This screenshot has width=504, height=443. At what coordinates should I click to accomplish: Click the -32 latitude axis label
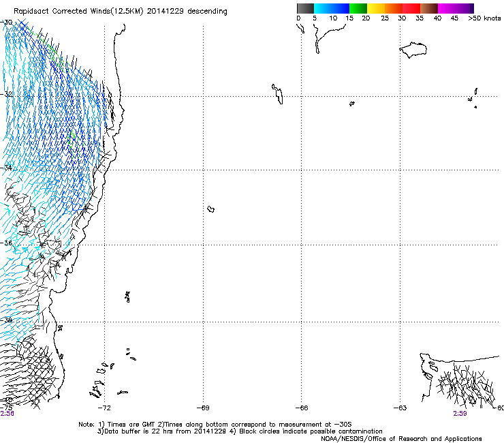(x=6, y=94)
